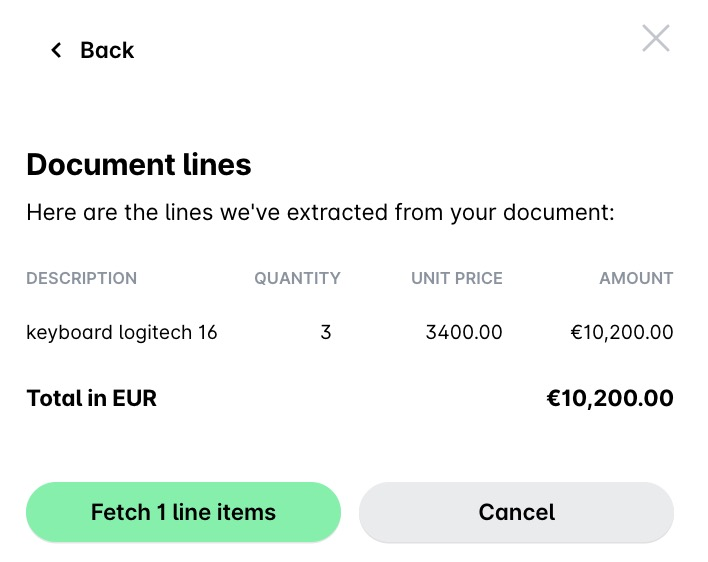Go back using the Back label

click(107, 50)
